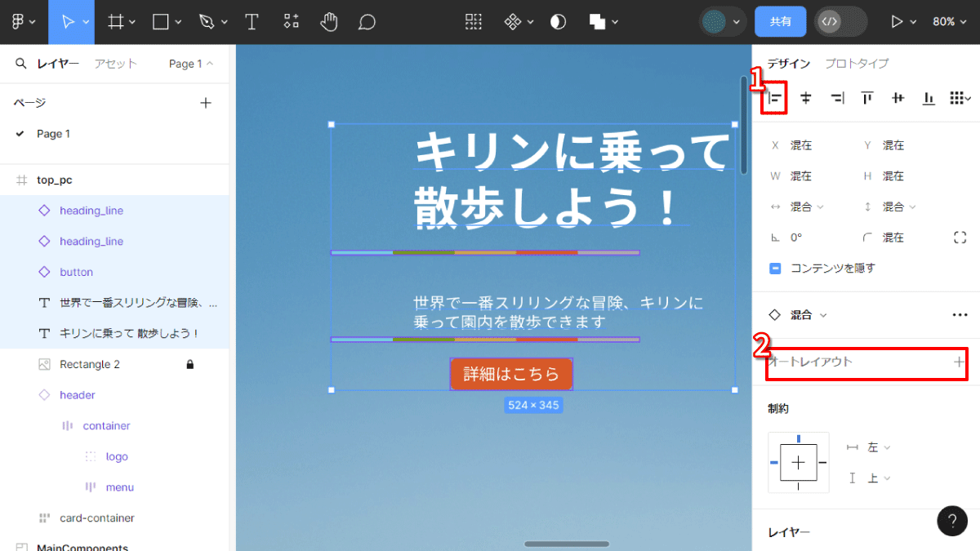The width and height of the screenshot is (980, 551).
Task: Switch to the アセット tab
Action: coord(116,64)
